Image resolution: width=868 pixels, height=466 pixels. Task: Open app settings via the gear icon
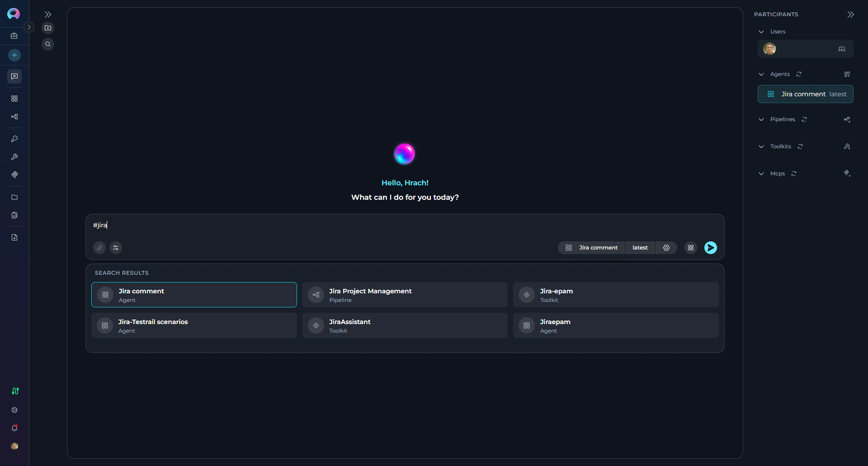[x=14, y=410]
